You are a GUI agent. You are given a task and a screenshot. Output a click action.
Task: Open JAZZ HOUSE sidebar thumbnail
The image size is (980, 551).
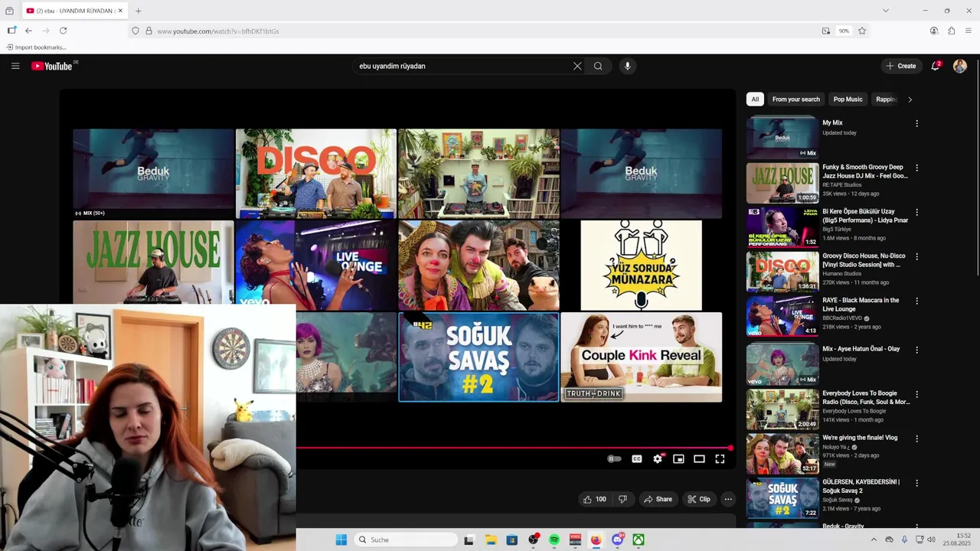782,183
